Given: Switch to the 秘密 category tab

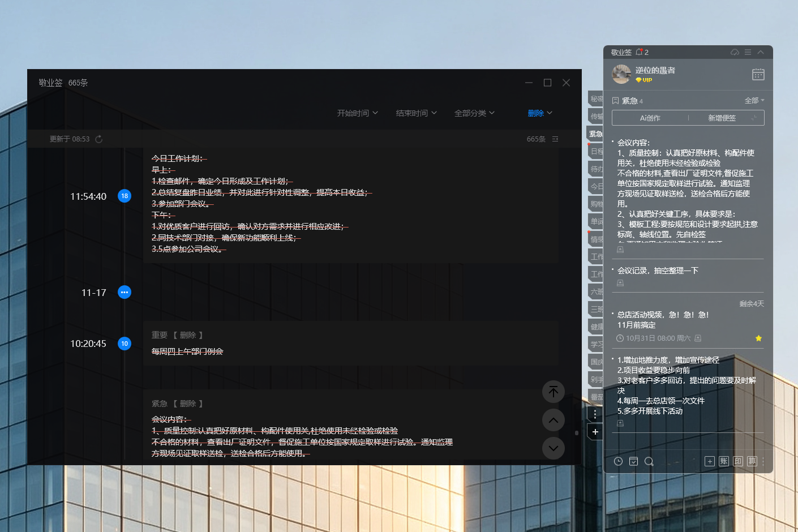Looking at the screenshot, I should point(595,99).
